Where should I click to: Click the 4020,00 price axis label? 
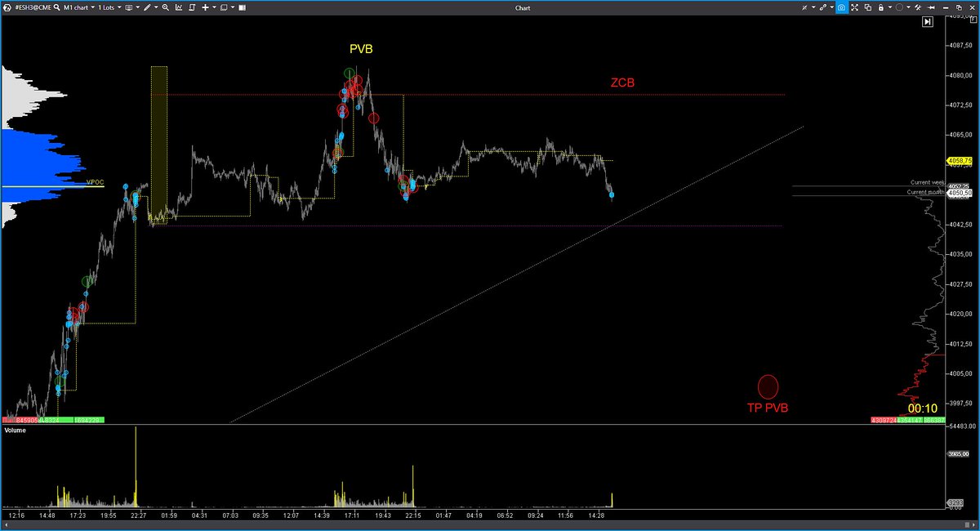coord(961,314)
